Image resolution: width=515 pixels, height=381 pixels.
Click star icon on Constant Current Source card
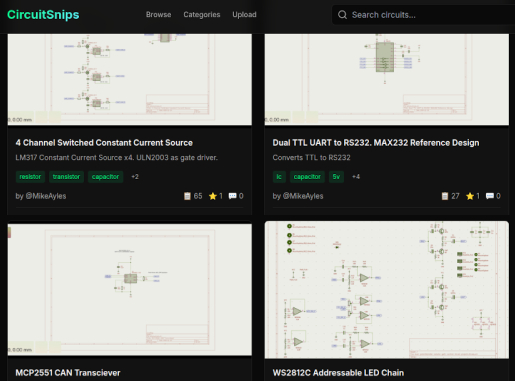(213, 196)
